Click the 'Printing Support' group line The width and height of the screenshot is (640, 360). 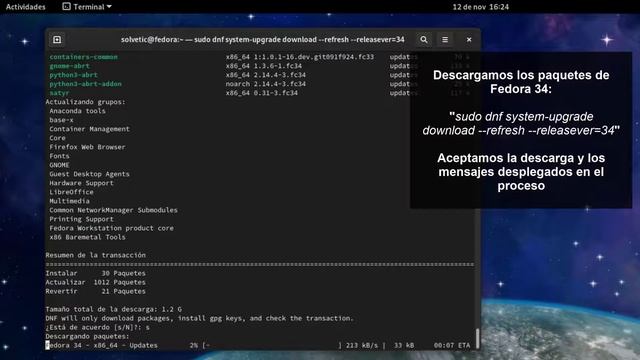pyautogui.click(x=82, y=219)
